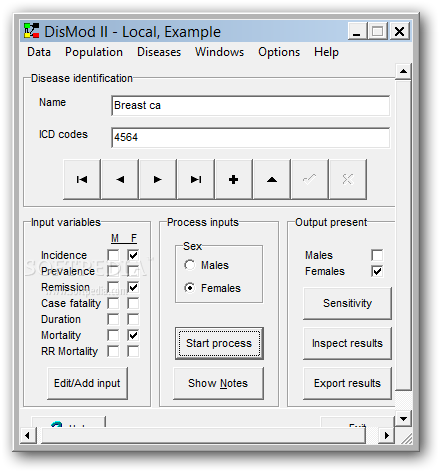440x472 pixels.
Task: Click the cancel edit X button
Action: click(348, 179)
